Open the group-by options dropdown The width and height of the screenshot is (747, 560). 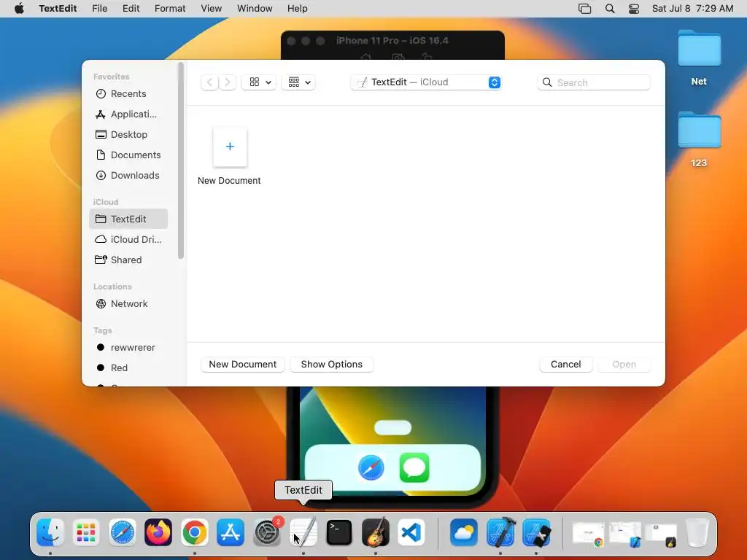point(298,82)
